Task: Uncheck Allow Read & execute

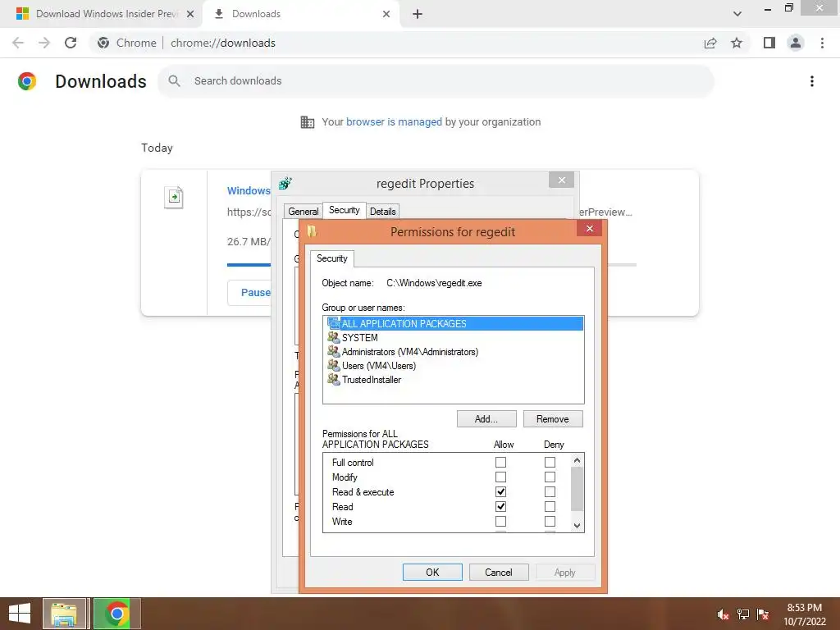Action: click(500, 492)
